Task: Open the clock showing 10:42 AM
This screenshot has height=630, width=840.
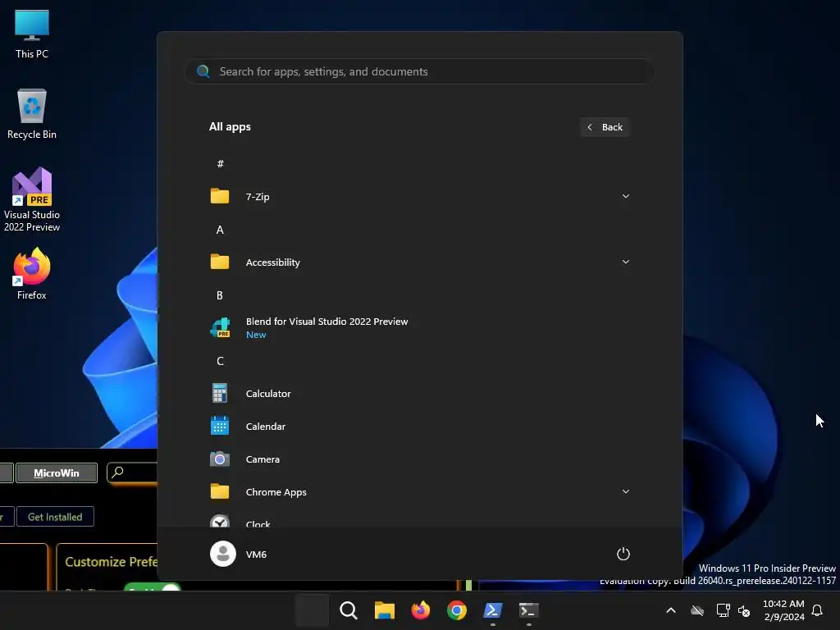Action: click(x=783, y=610)
